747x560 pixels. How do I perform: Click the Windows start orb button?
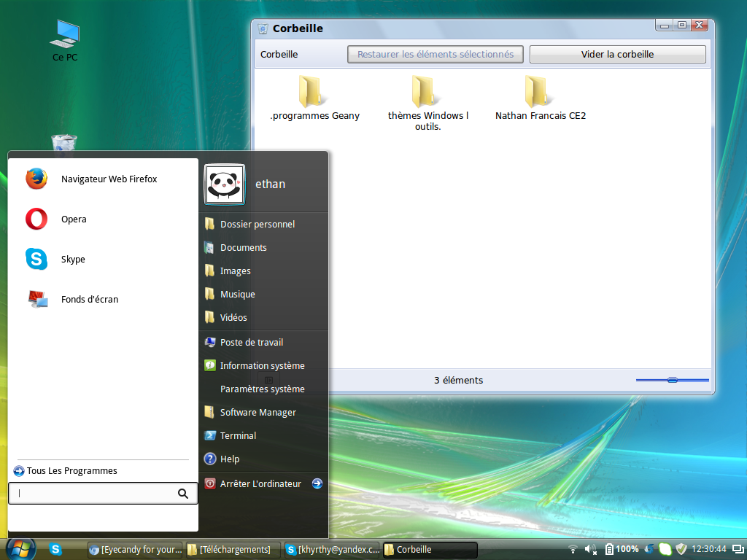(x=20, y=549)
